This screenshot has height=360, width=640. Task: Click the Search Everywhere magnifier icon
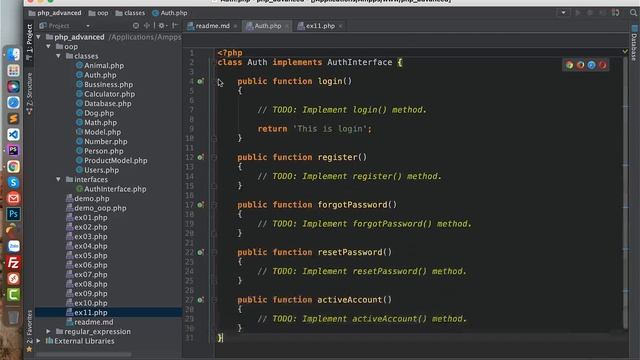[633, 13]
